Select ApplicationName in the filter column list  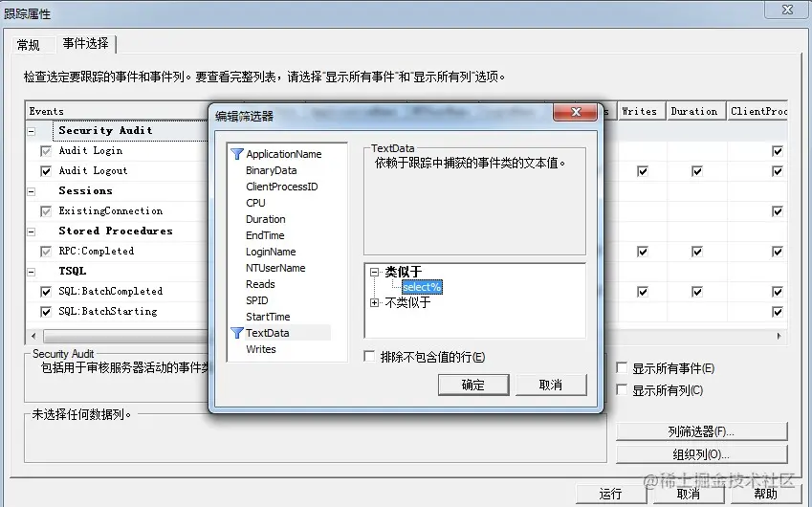(284, 154)
